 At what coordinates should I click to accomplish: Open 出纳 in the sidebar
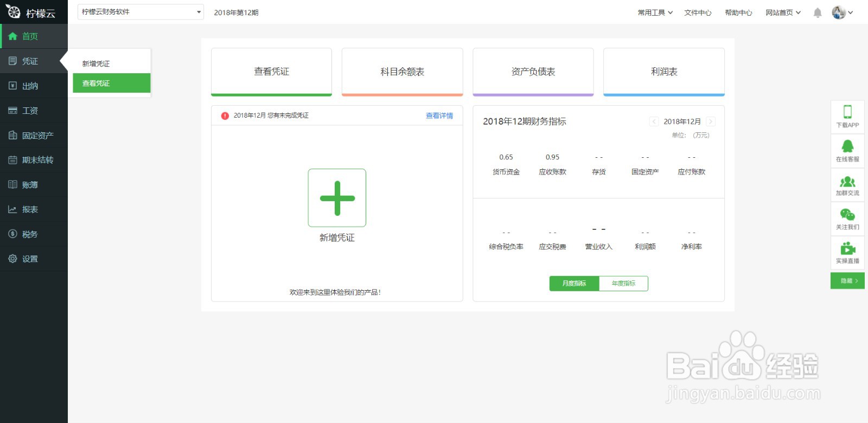pos(34,86)
